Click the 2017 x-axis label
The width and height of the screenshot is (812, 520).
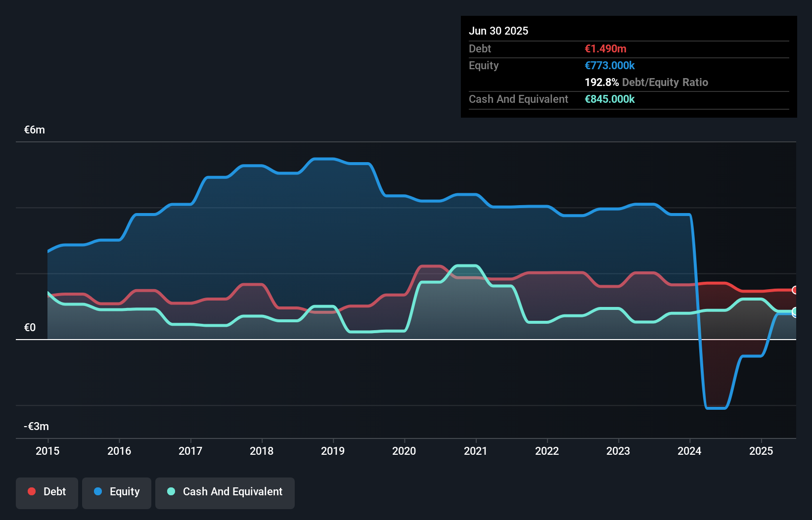click(190, 451)
